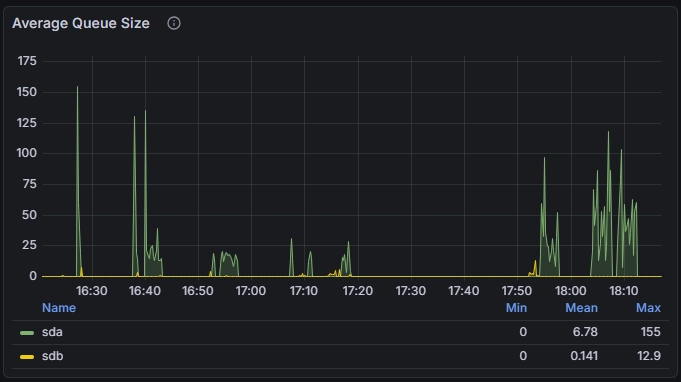Click the 100 y-axis label
This screenshot has width=681, height=382.
pos(26,153)
